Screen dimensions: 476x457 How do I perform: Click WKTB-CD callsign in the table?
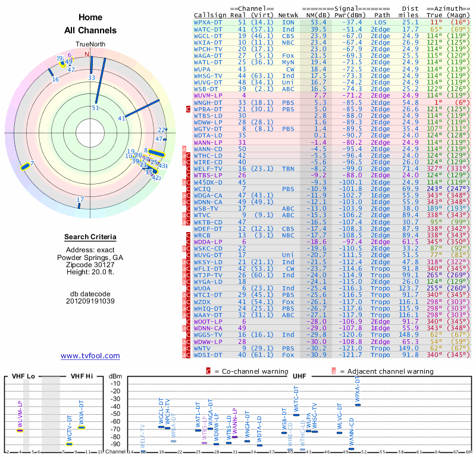(x=208, y=222)
